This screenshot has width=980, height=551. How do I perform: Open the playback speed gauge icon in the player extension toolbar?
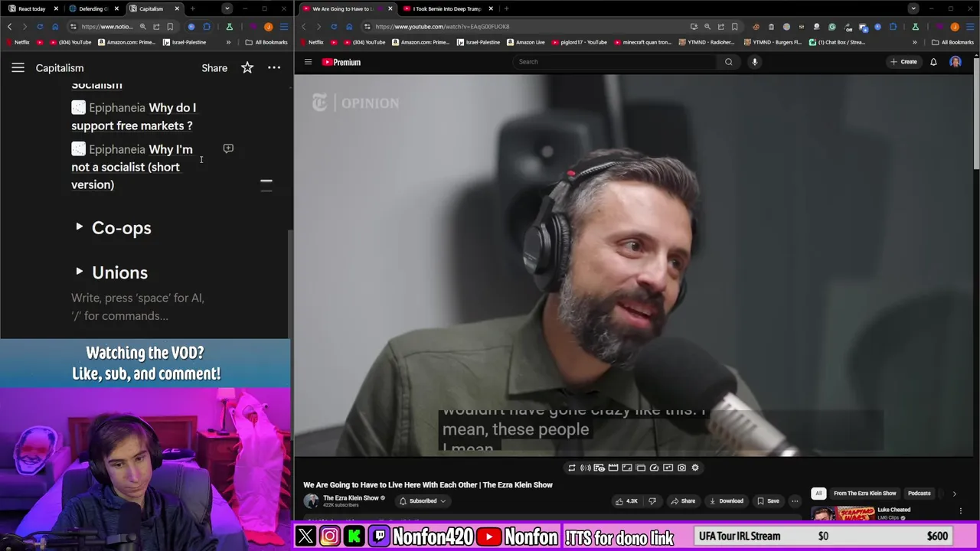pos(654,468)
